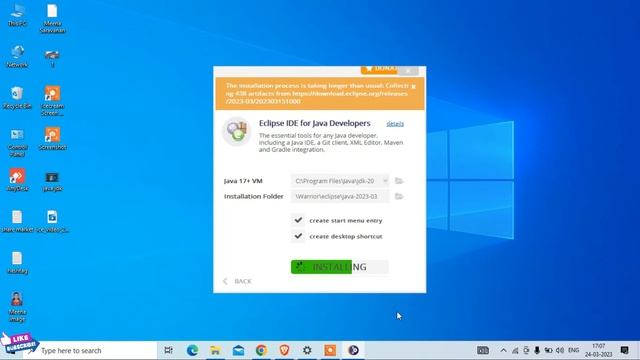Image resolution: width=640 pixels, height=360 pixels.
Task: Launch AnyDesk from the desktop
Action: [x=17, y=180]
